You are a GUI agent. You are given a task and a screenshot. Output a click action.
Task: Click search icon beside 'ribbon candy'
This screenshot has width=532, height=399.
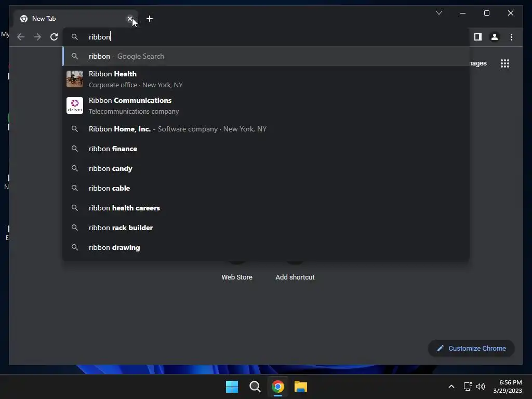(x=75, y=168)
